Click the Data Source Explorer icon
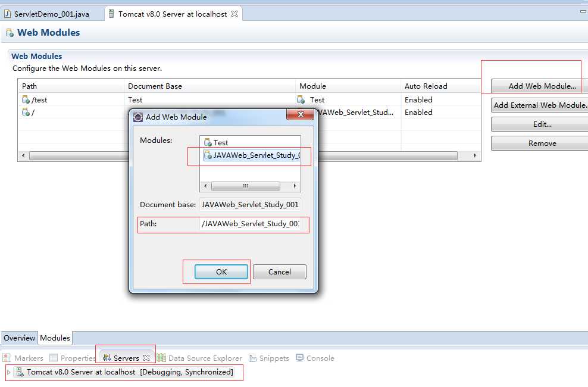 pos(161,358)
